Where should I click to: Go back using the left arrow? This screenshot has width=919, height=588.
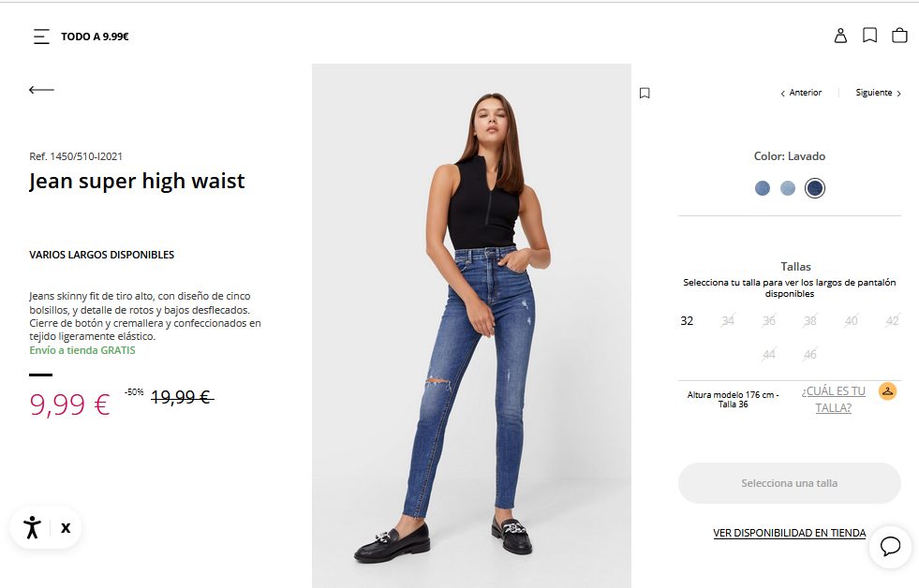coord(41,90)
